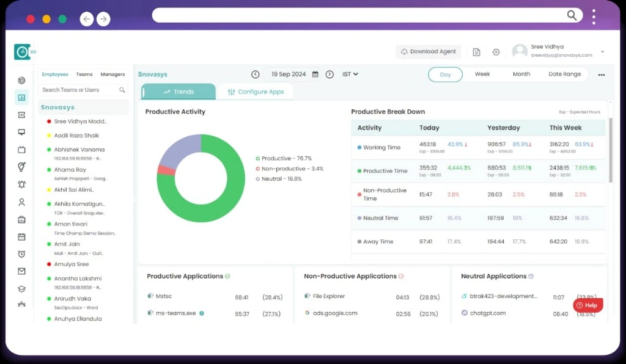Open the graduation cap sidebar icon
626x364 pixels.
click(x=21, y=289)
